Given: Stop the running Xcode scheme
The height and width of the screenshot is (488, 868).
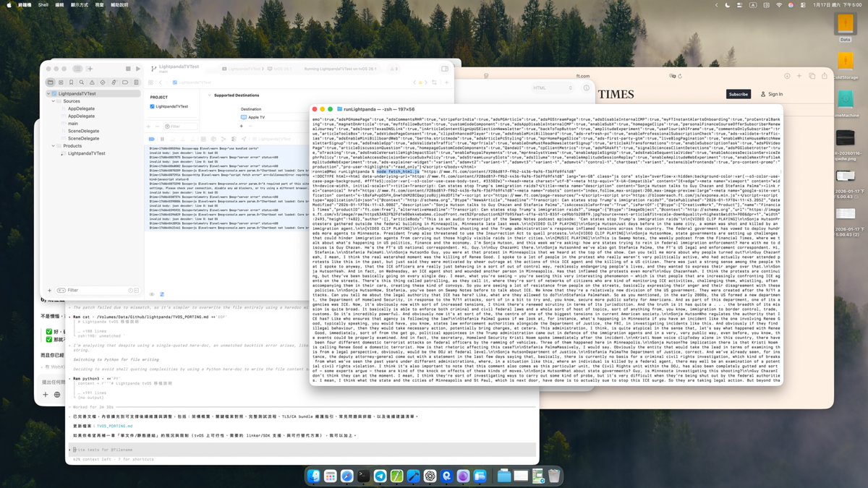Looking at the screenshot, I should 128,69.
